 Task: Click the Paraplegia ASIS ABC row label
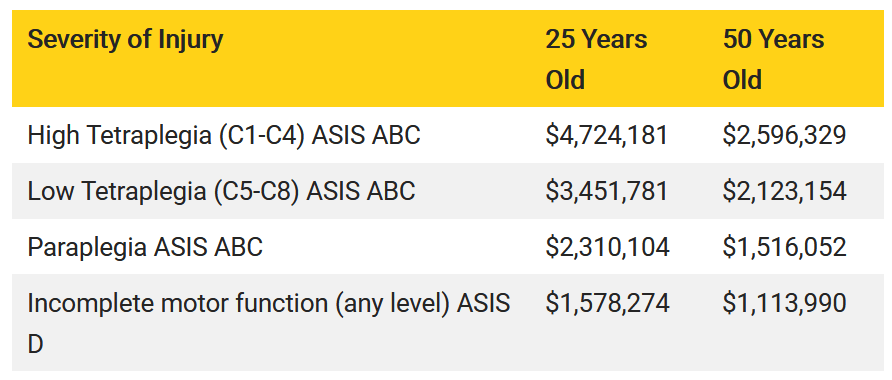(145, 247)
